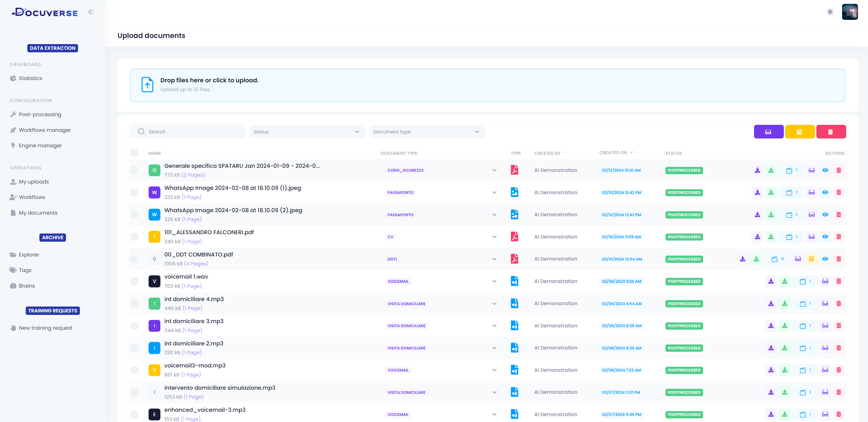Open the Status filter dropdown
The height and width of the screenshot is (422, 868).
[307, 132]
